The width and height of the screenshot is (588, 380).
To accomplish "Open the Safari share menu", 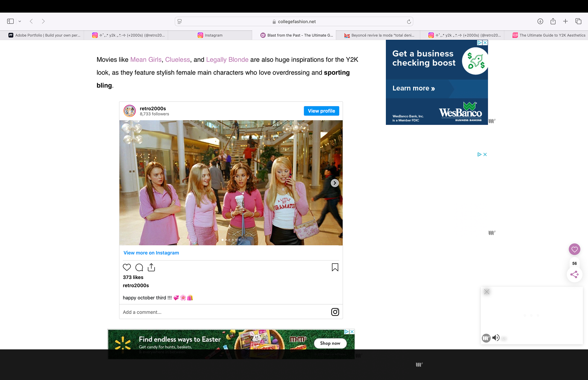I will 553,21.
